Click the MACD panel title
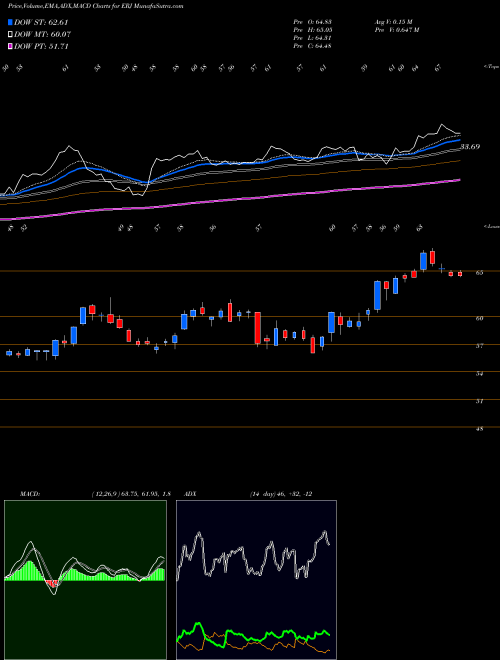The image size is (500, 660). (x=30, y=494)
